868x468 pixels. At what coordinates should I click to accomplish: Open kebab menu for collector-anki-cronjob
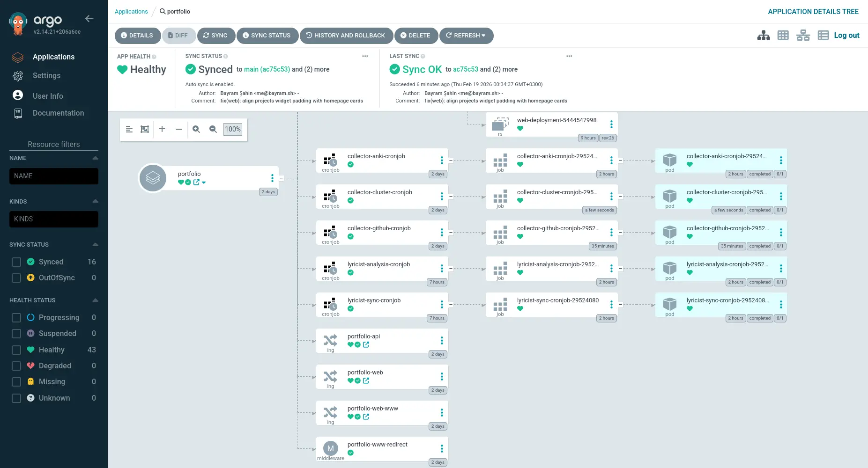[x=442, y=161]
